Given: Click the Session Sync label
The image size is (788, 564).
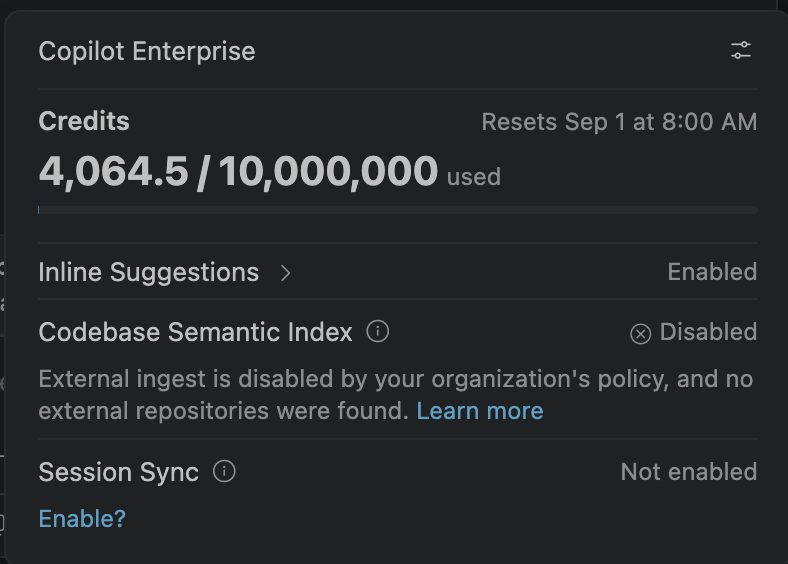Looking at the screenshot, I should (x=119, y=473).
